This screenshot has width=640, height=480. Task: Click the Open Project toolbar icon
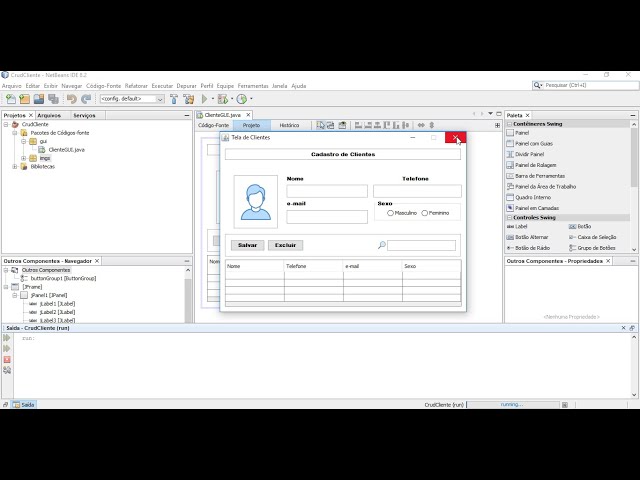39,99
